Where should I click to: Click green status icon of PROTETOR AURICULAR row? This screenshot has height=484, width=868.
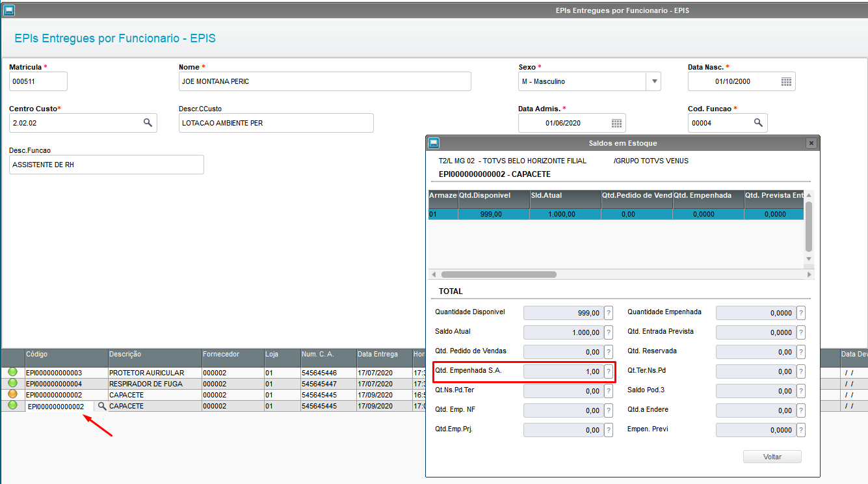(x=12, y=373)
